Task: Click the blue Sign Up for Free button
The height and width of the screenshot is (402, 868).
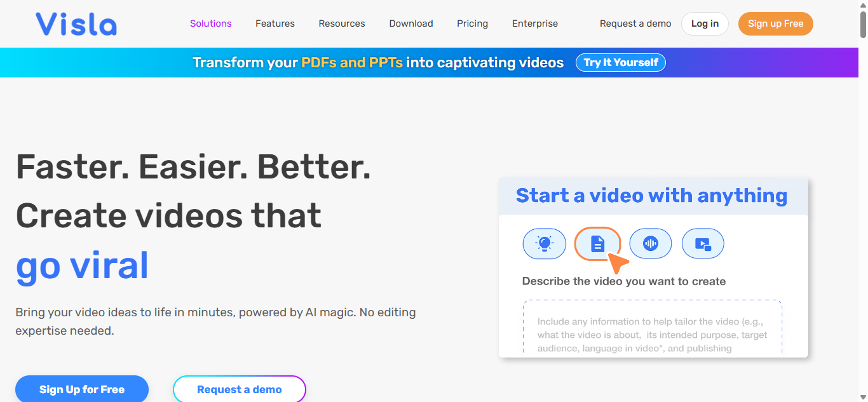Action: pyautogui.click(x=81, y=389)
